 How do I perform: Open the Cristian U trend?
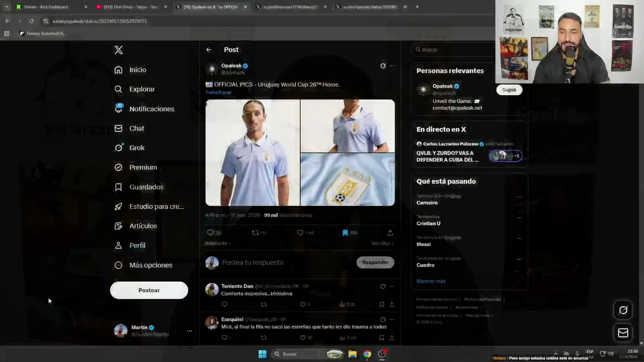coord(428,224)
